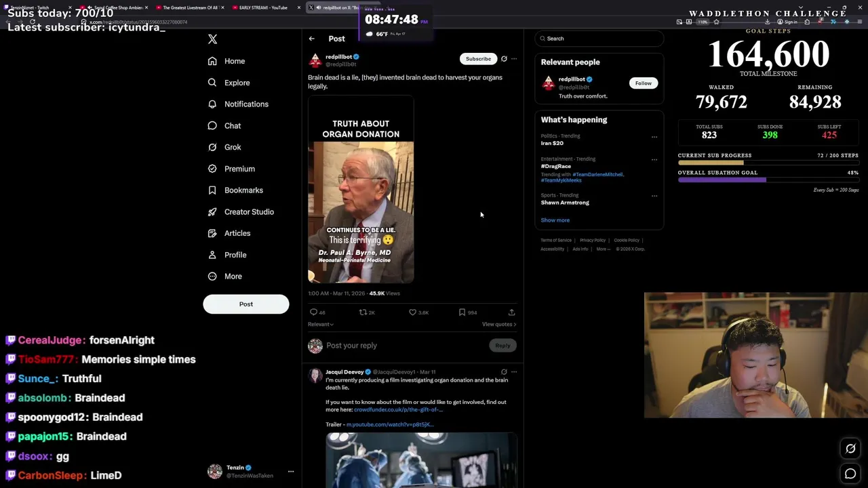Click the Articles icon in sidebar
This screenshot has width=868, height=488.
click(x=212, y=233)
